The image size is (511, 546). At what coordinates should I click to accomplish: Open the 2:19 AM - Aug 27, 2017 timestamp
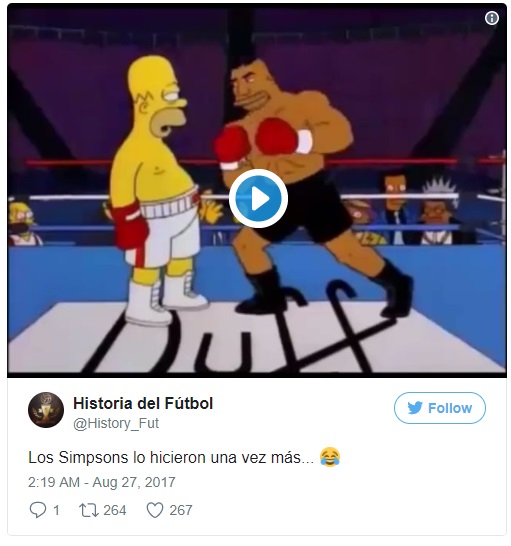[102, 482]
